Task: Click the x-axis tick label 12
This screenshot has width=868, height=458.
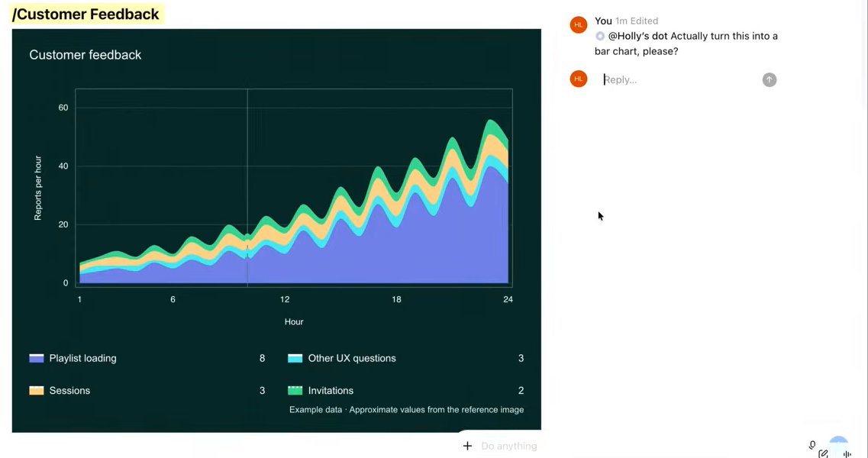Action: coord(285,299)
